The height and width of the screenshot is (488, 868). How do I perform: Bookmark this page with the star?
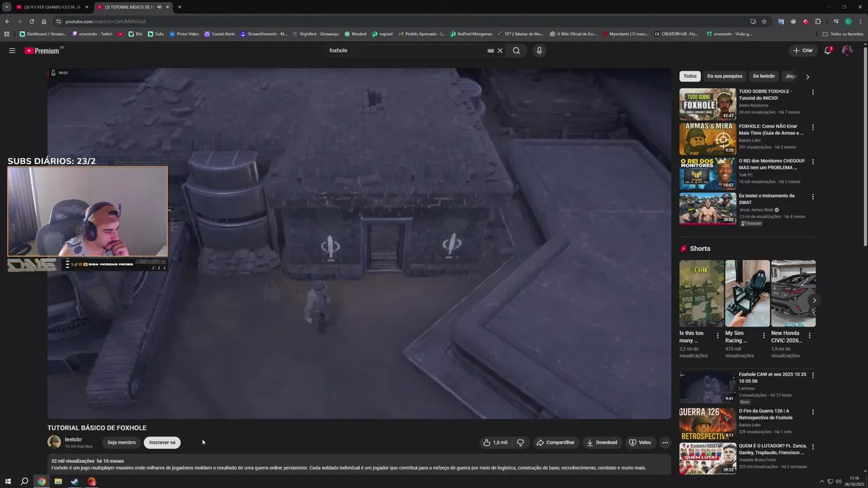pos(764,21)
